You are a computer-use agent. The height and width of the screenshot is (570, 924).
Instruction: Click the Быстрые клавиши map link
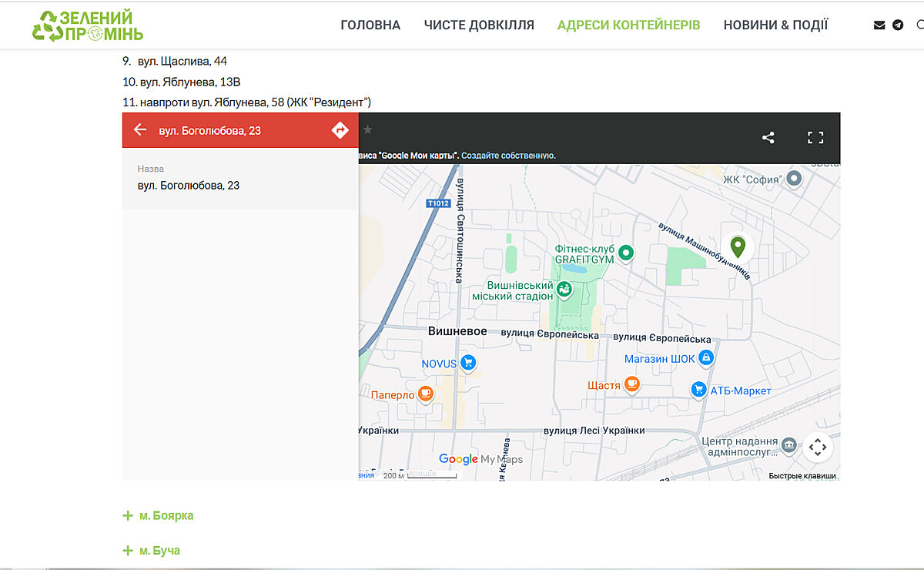802,476
